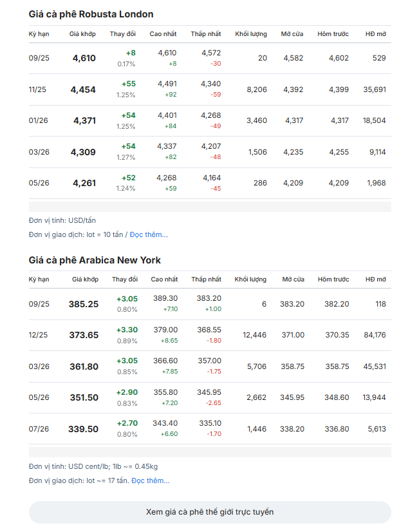
Task: Click the previous day price 336.80
Action: 337,429
